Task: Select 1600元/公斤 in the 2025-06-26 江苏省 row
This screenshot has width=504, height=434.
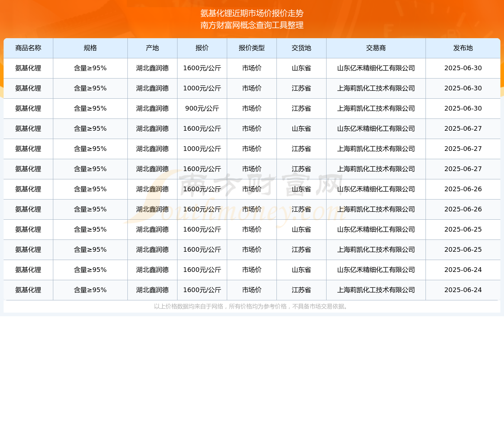Action: 202,209
